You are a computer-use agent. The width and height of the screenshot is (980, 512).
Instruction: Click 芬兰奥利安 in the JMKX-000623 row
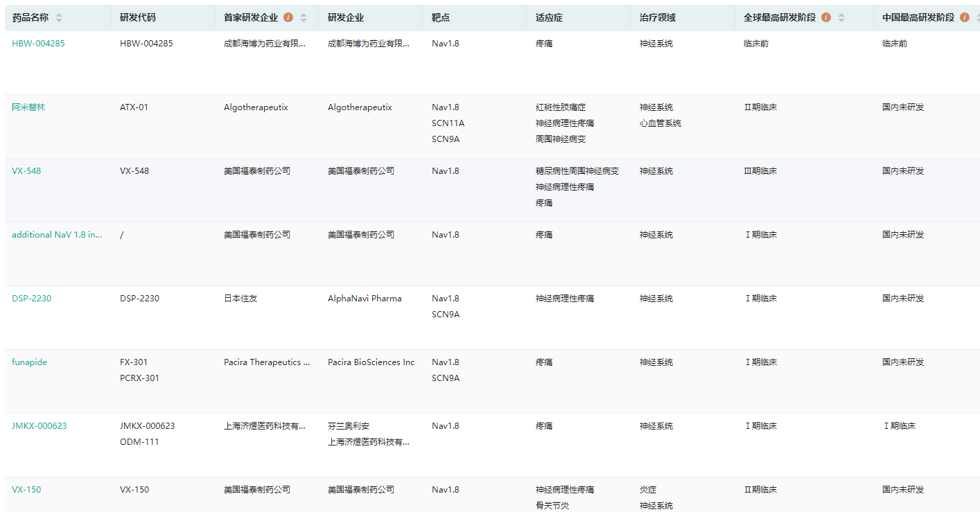[349, 426]
